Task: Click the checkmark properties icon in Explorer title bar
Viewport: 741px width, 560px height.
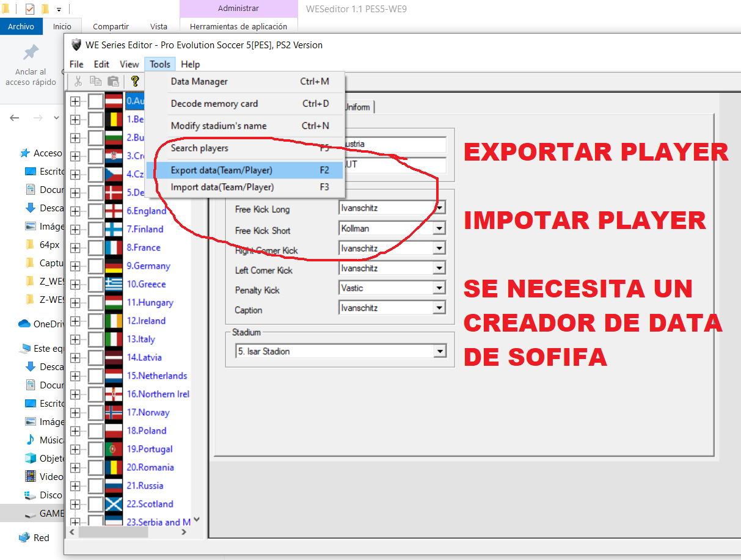Action: (30, 9)
